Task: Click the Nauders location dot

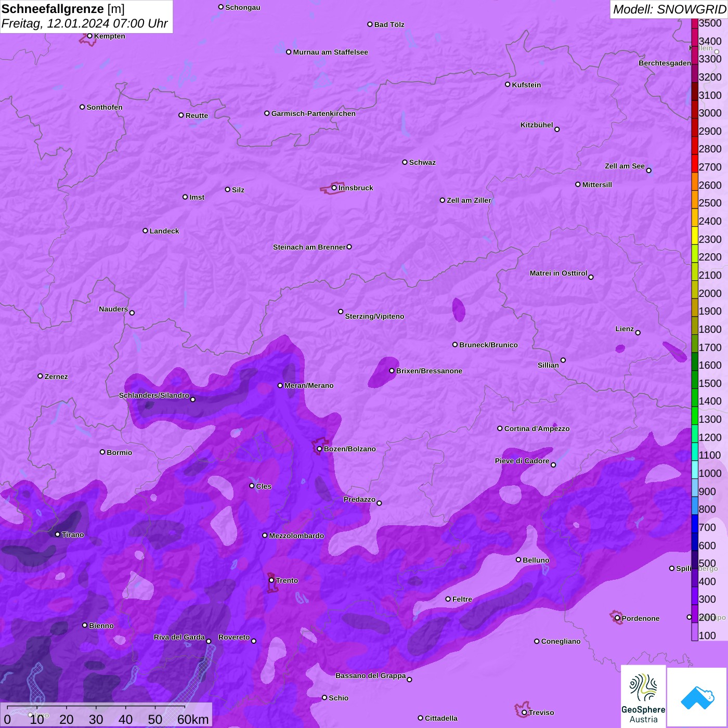Action: (x=132, y=313)
